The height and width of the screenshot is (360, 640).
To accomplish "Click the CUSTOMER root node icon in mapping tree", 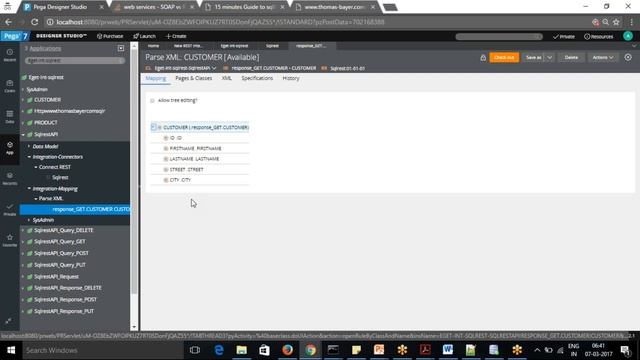I will (160, 127).
